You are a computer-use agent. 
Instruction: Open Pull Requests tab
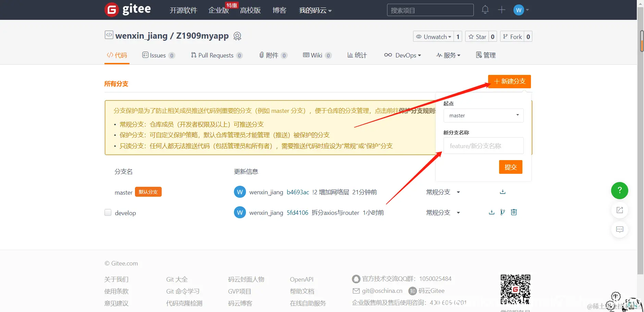217,55
